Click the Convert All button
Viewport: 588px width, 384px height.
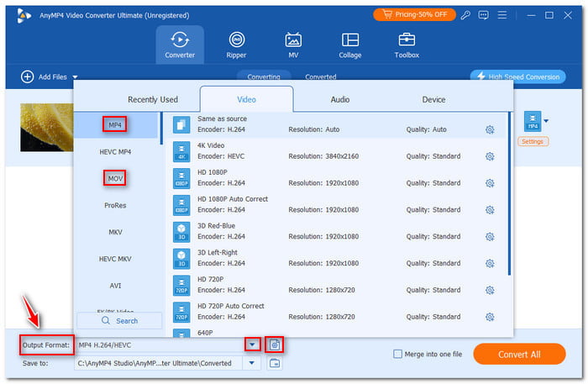(x=519, y=354)
